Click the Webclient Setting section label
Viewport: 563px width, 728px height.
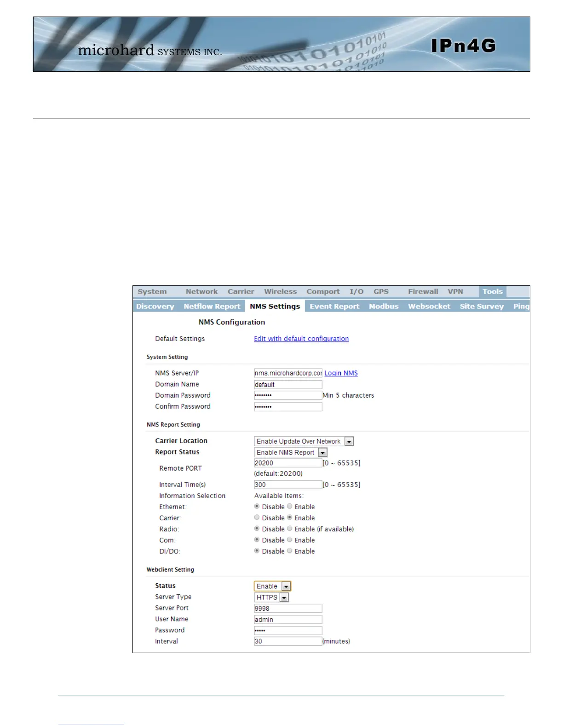tap(170, 569)
